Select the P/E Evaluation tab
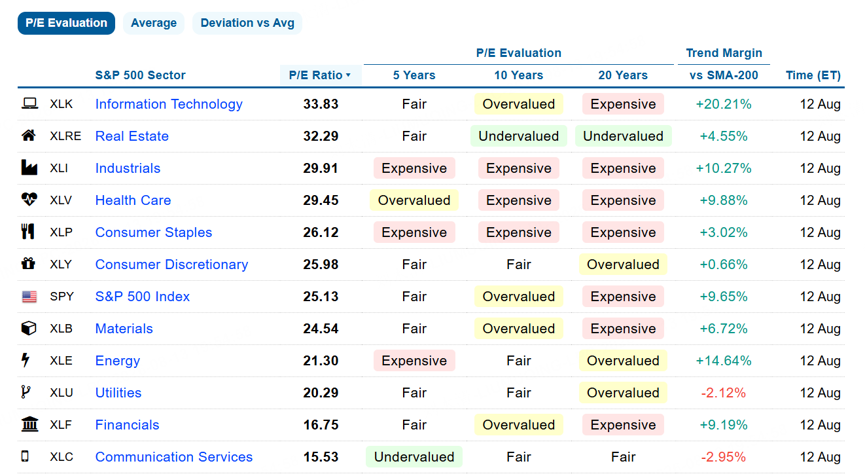The height and width of the screenshot is (474, 865). point(66,23)
